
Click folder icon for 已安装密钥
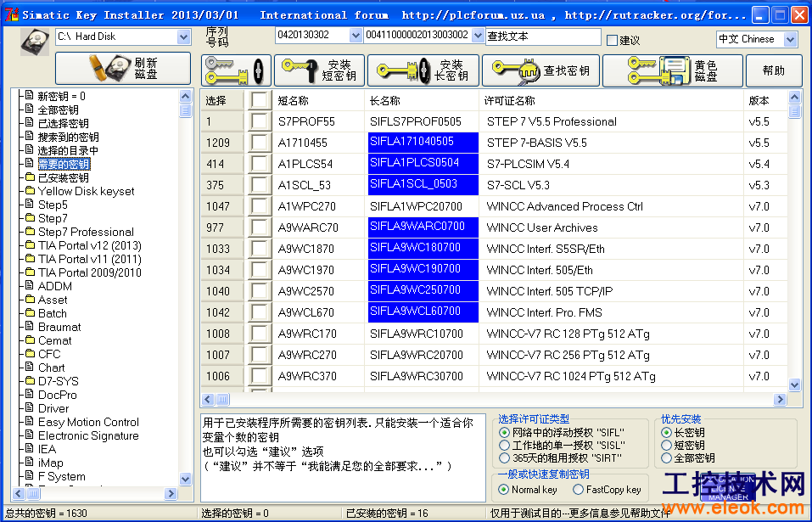pyautogui.click(x=30, y=177)
